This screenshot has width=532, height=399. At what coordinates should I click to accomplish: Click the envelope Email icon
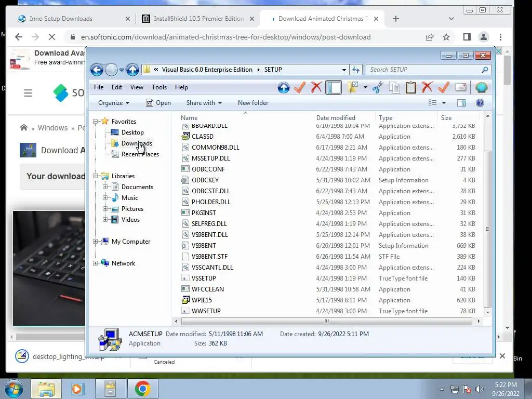pyautogui.click(x=460, y=87)
